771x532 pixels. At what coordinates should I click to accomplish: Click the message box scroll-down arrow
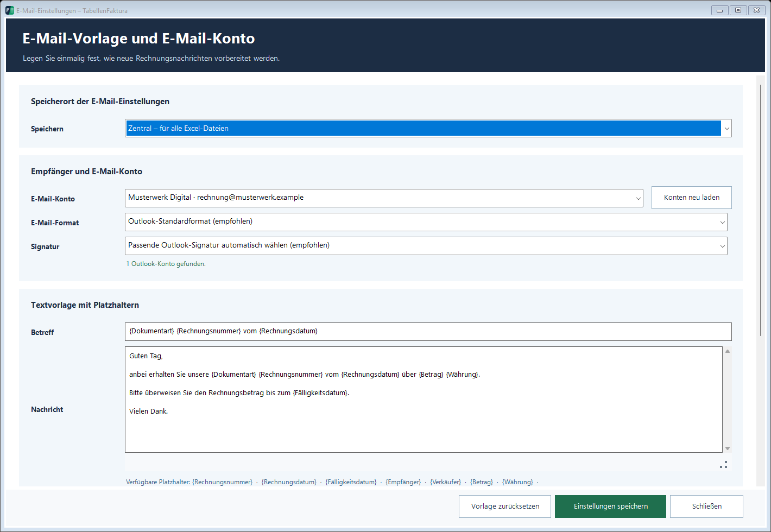pyautogui.click(x=728, y=448)
